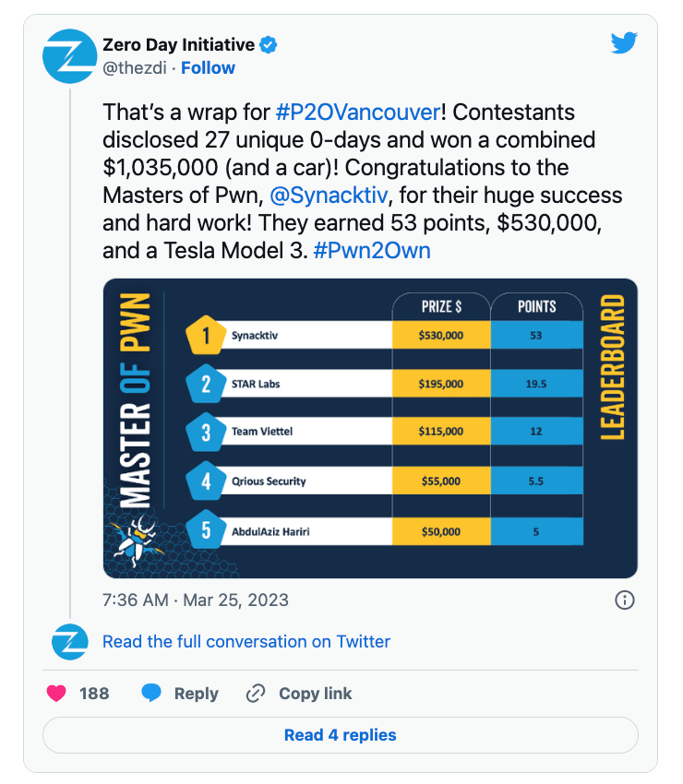Open the tweet info circle icon

pos(624,600)
